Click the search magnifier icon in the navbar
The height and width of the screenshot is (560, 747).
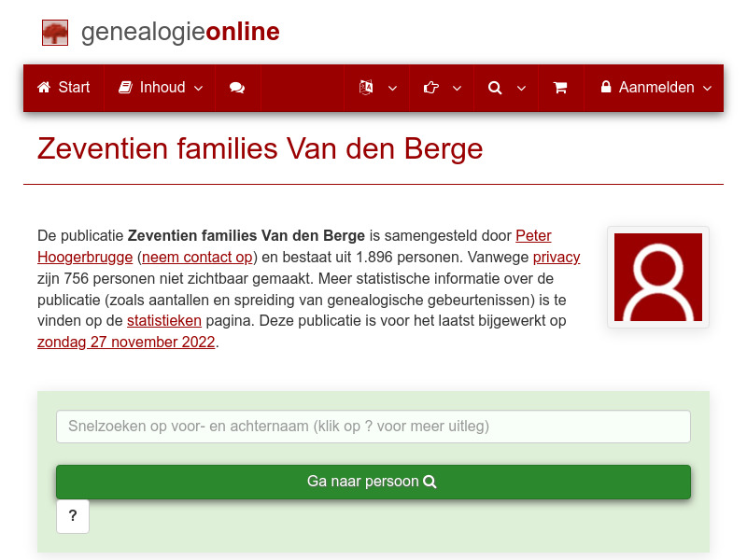coord(494,88)
